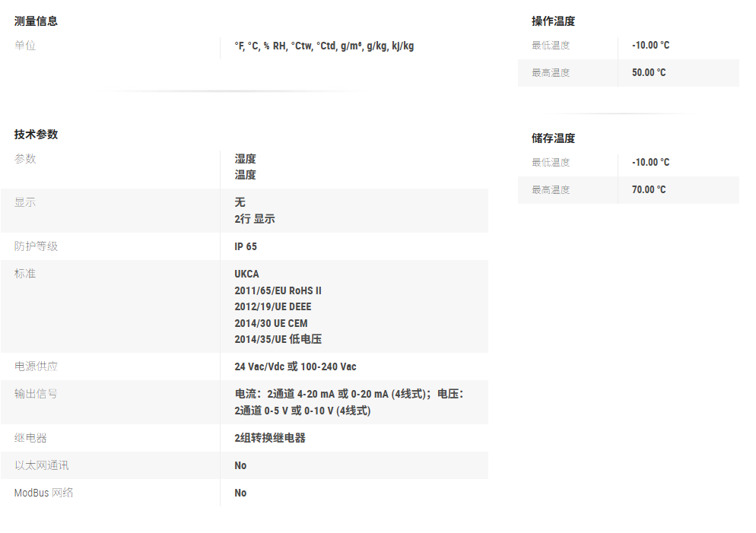Click the 2行 显示 display value

[255, 219]
